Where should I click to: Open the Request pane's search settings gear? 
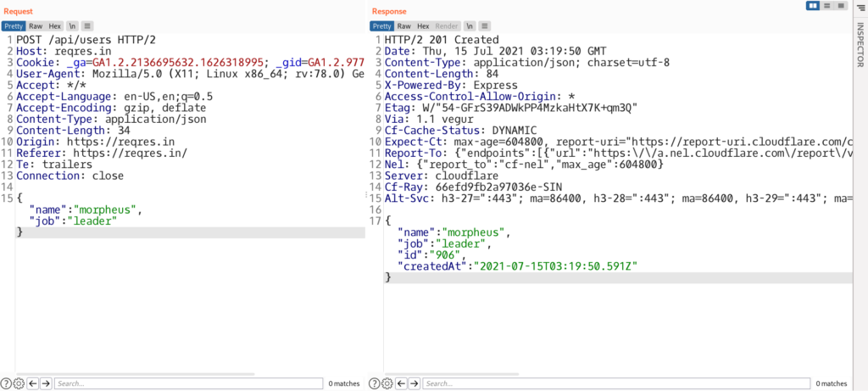[19, 383]
